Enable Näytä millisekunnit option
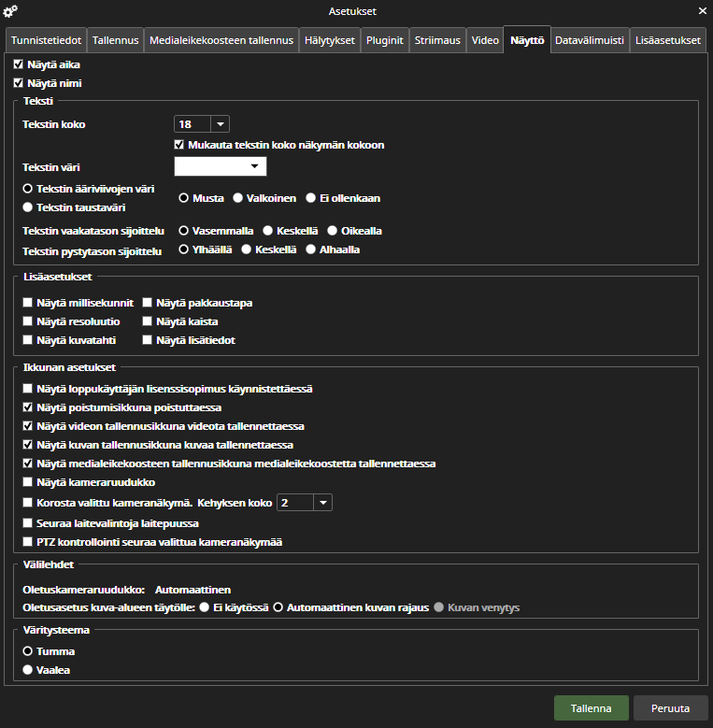 pos(28,303)
